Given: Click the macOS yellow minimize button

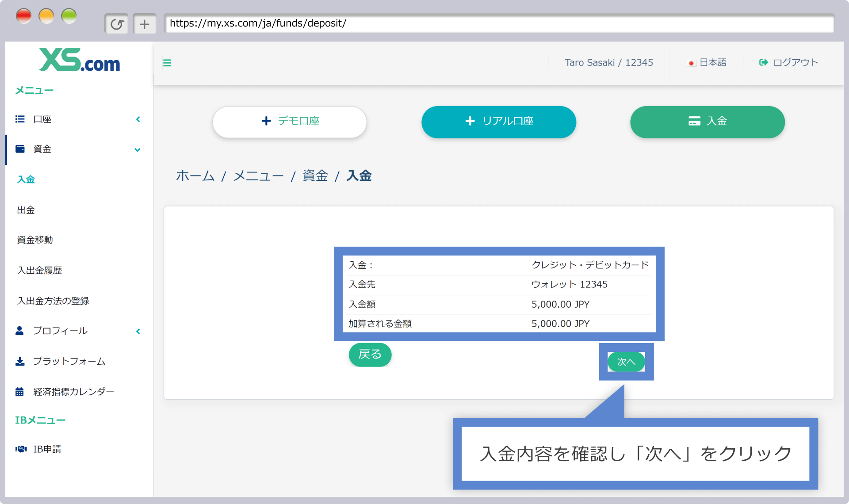Looking at the screenshot, I should [46, 16].
